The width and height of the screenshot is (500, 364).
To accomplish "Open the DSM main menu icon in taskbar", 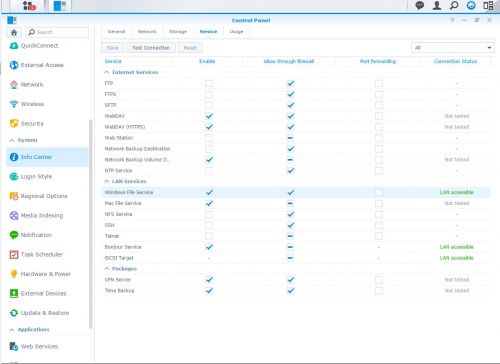I will coord(29,6).
